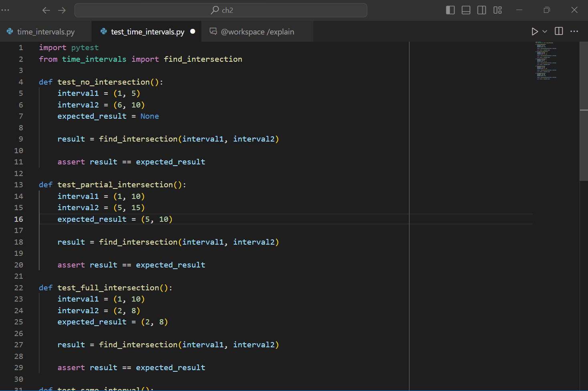Image resolution: width=588 pixels, height=391 pixels.
Task: Toggle the bottom panel layout icon
Action: 466,10
